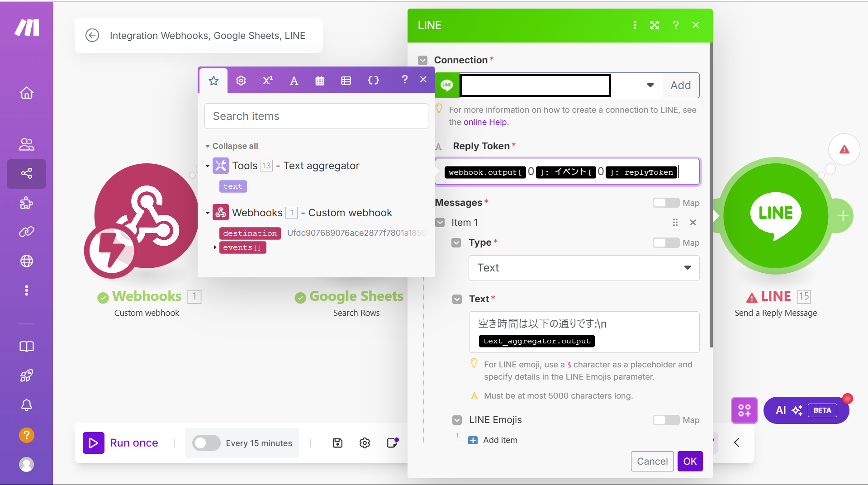This screenshot has height=485, width=868.
Task: Open the AI BETA assistant button
Action: pos(806,410)
